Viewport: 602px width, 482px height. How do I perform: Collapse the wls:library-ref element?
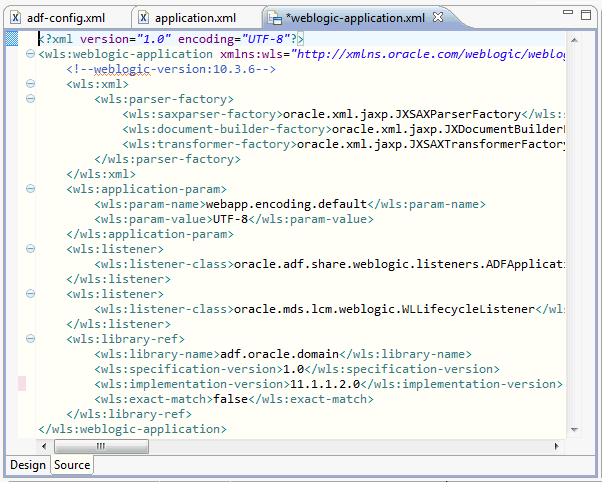pos(30,339)
